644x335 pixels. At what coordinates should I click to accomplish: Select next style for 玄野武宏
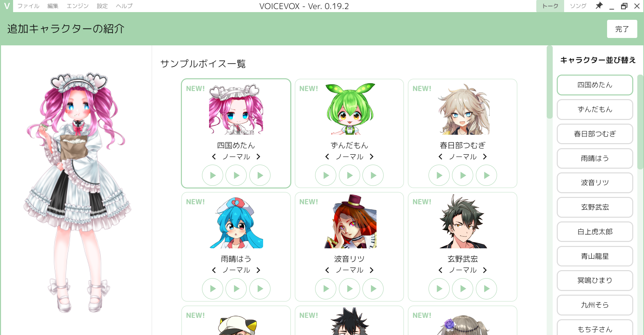click(x=485, y=270)
